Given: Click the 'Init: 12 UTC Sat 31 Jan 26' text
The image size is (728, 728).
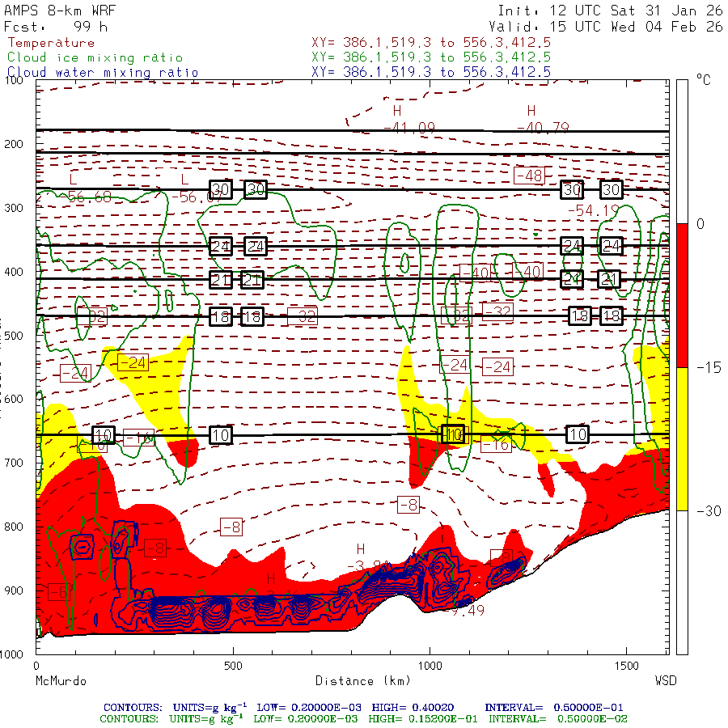Looking at the screenshot, I should pyautogui.click(x=610, y=11).
